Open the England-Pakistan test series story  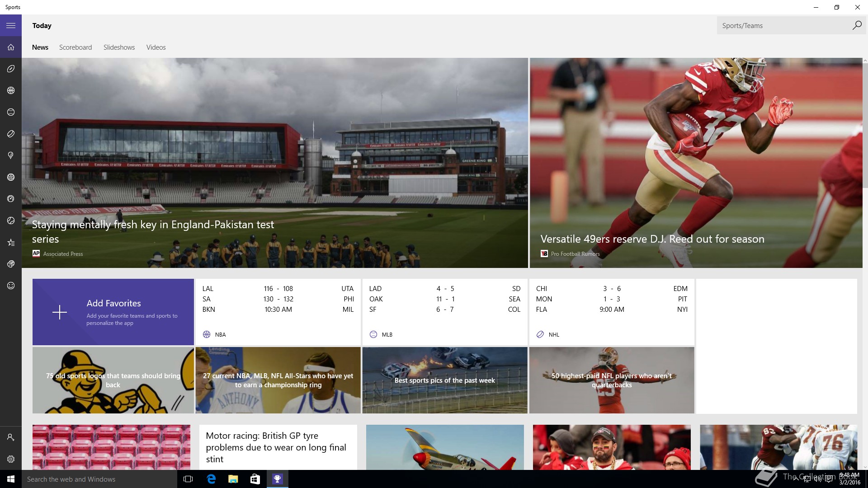(x=275, y=163)
